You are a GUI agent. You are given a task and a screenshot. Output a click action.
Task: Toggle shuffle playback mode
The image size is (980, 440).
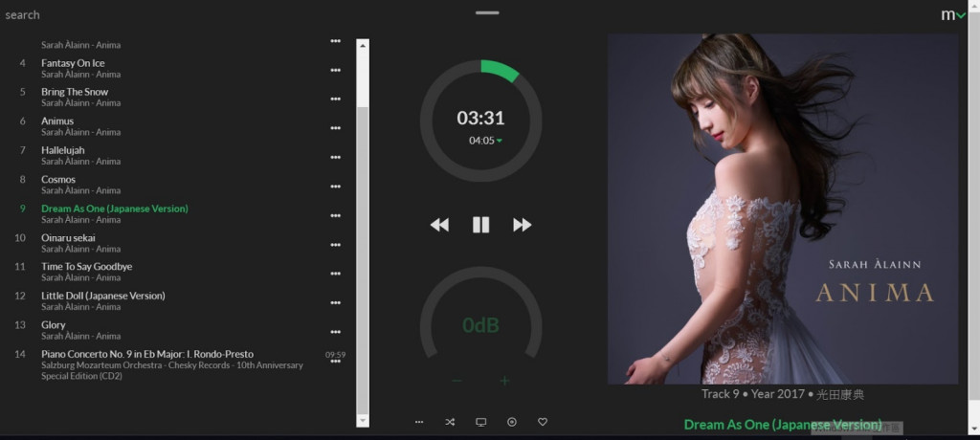(x=450, y=422)
